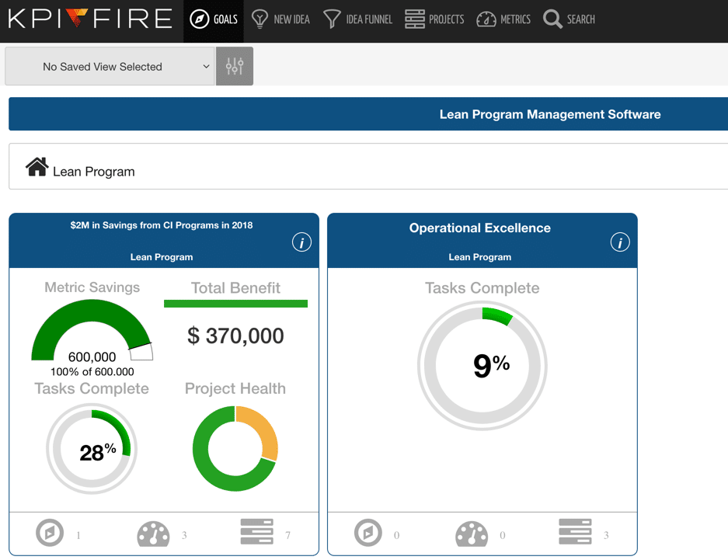
Task: Click projects count 3 on Operational Excellence card
Action: click(x=606, y=535)
